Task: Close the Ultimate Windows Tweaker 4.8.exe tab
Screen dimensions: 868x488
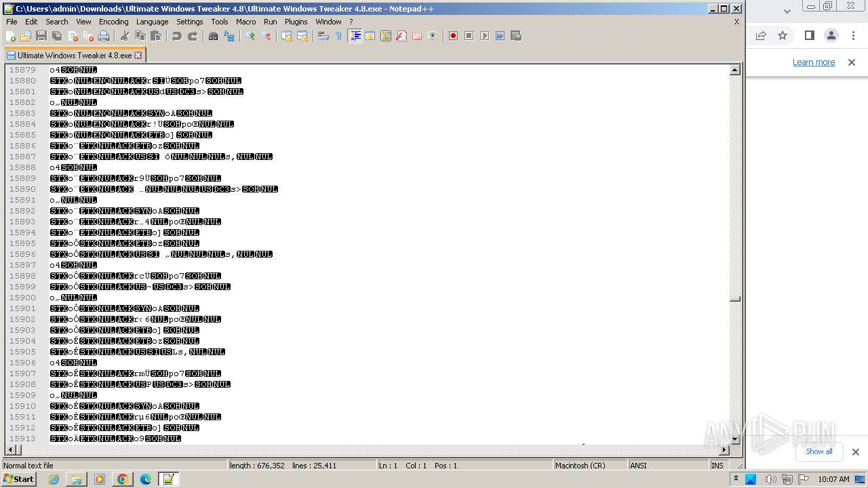Action: click(x=138, y=55)
